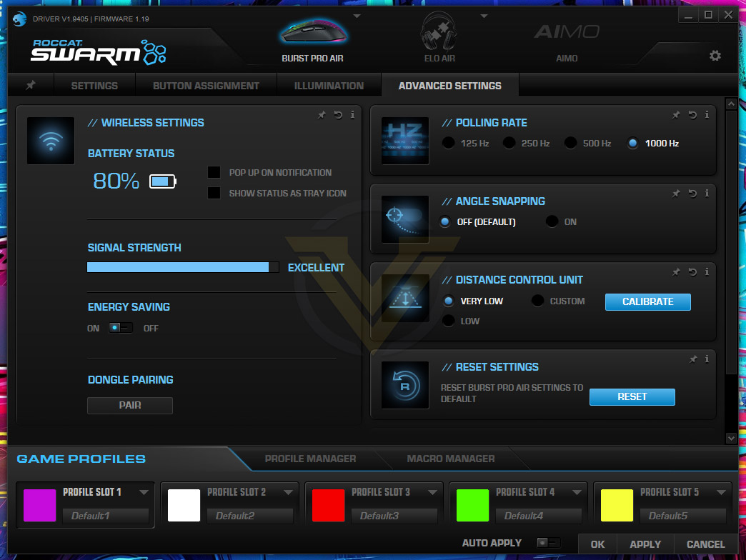Confirm with the OK button
The width and height of the screenshot is (746, 560).
[597, 544]
